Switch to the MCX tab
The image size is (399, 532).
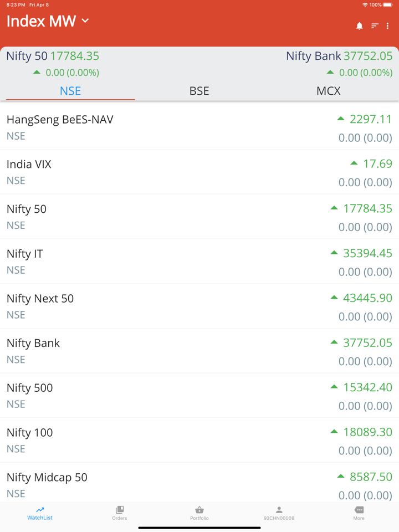tap(329, 91)
